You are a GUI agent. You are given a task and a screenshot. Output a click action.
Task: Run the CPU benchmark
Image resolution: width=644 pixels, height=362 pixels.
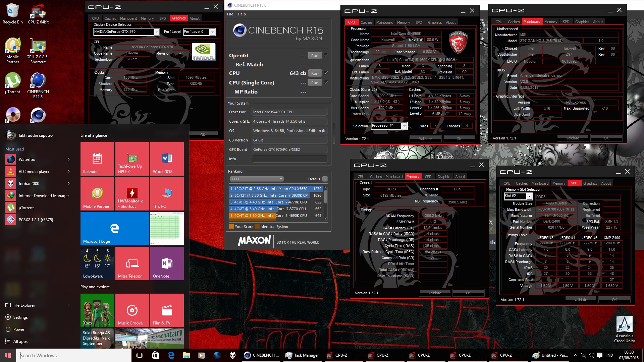315,73
